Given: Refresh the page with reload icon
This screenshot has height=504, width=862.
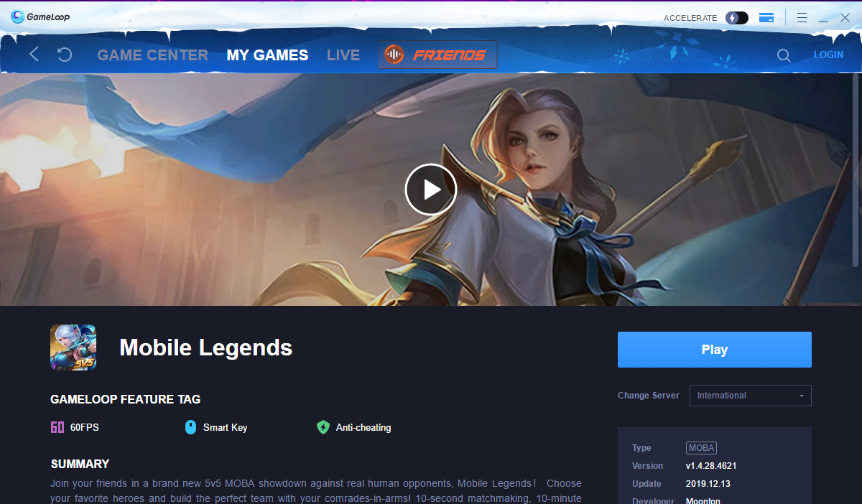Looking at the screenshot, I should 65,55.
